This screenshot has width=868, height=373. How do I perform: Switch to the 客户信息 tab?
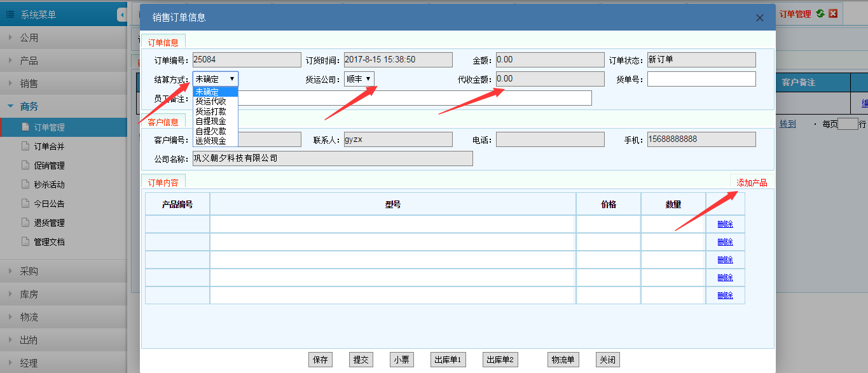[x=163, y=122]
